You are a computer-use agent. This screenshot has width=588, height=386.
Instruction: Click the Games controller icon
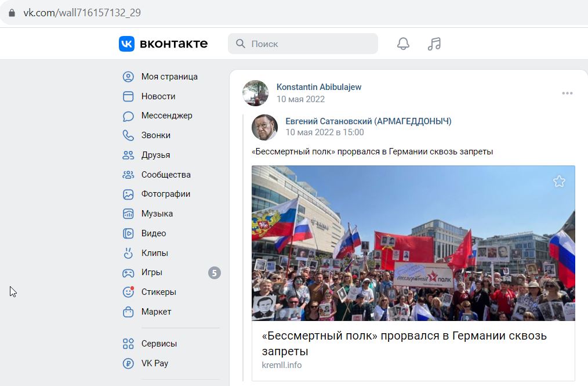coord(128,273)
